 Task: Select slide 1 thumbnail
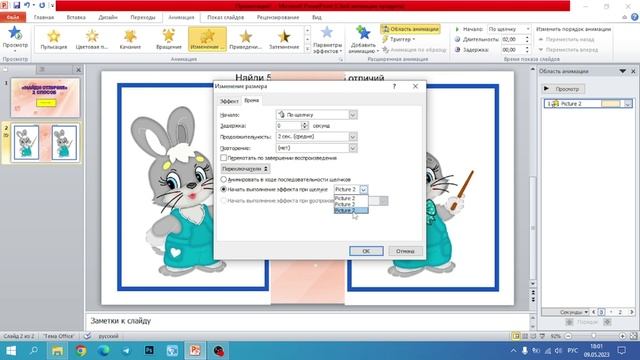point(45,98)
